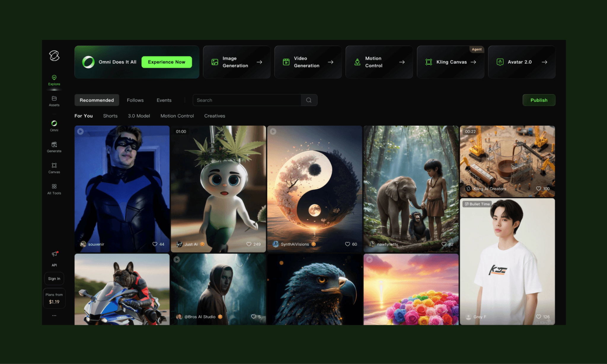Image resolution: width=607 pixels, height=364 pixels.
Task: Click the green Publish button
Action: 539,100
